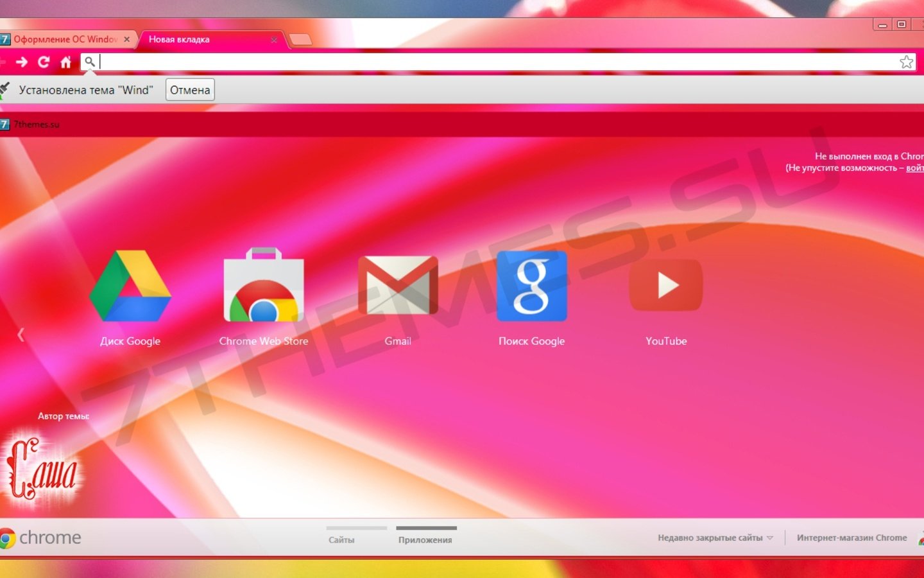Go forward with the arrow button
The width and height of the screenshot is (924, 578).
[x=22, y=62]
